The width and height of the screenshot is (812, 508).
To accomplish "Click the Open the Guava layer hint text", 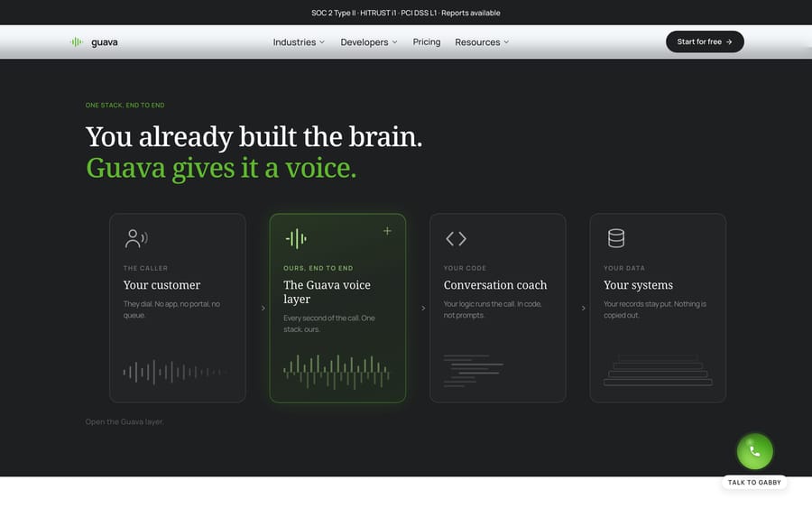I will [x=125, y=422].
